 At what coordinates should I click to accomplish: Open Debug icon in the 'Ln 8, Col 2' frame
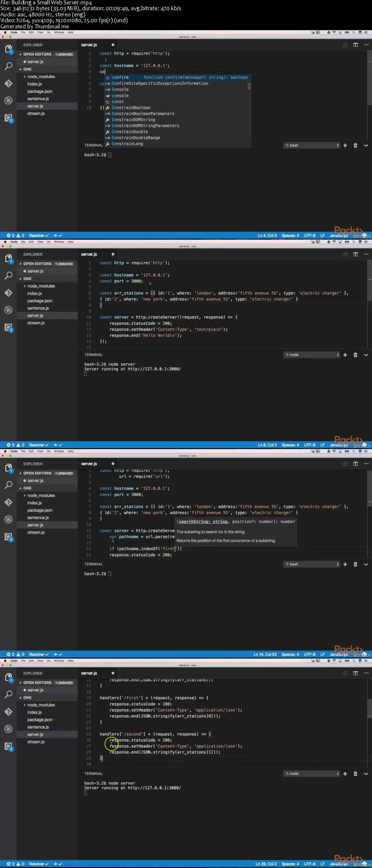(x=8, y=310)
